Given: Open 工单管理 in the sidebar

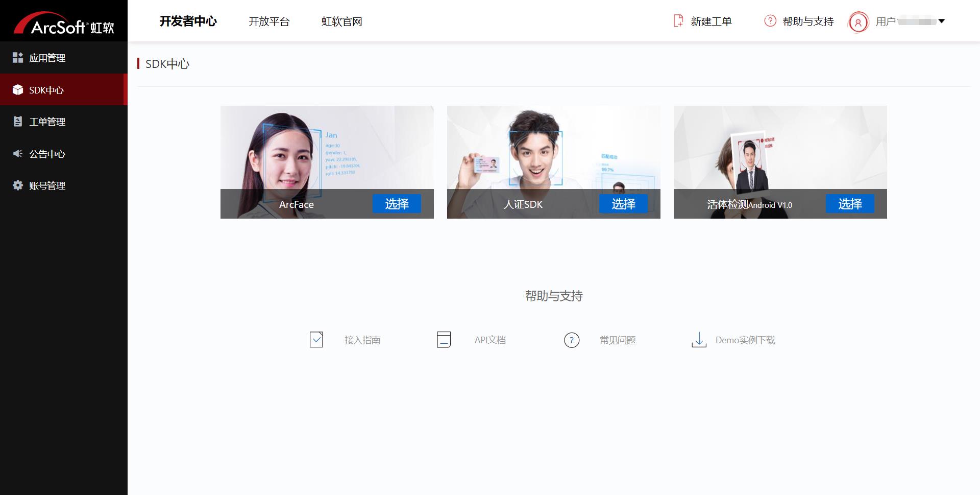Looking at the screenshot, I should (x=64, y=122).
